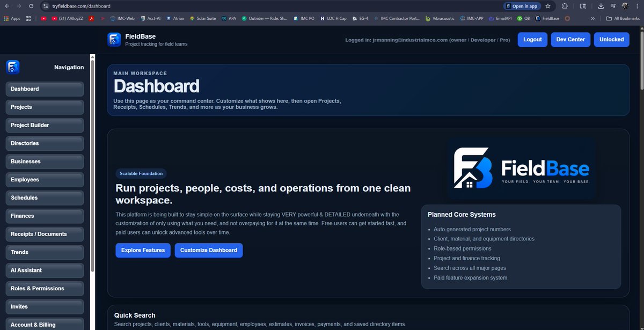Reload the page with the refresh icon
Screen dimensions: 644x330
click(x=32, y=6)
